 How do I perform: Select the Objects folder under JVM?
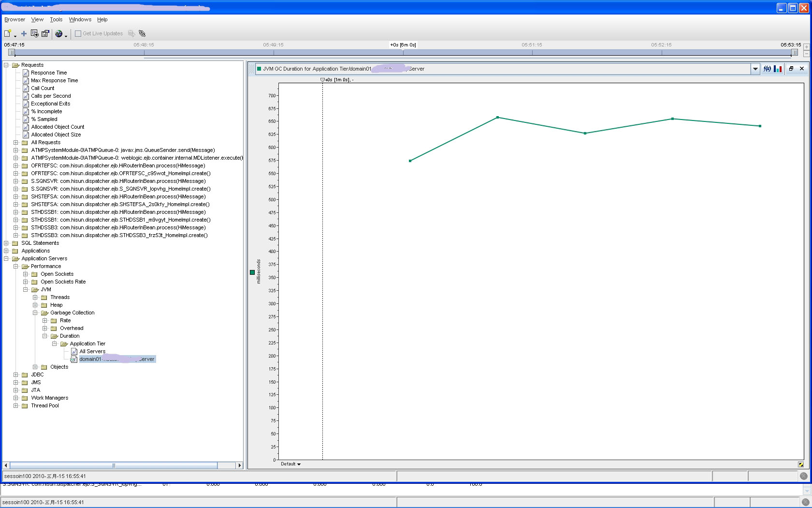coord(59,367)
